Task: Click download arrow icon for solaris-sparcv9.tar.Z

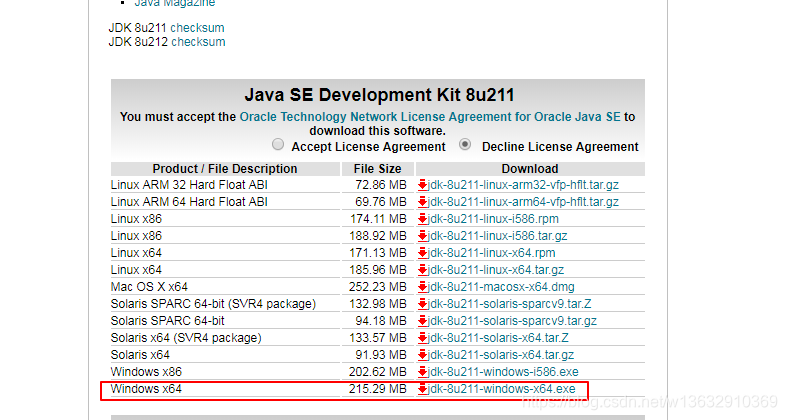Action: (x=423, y=304)
